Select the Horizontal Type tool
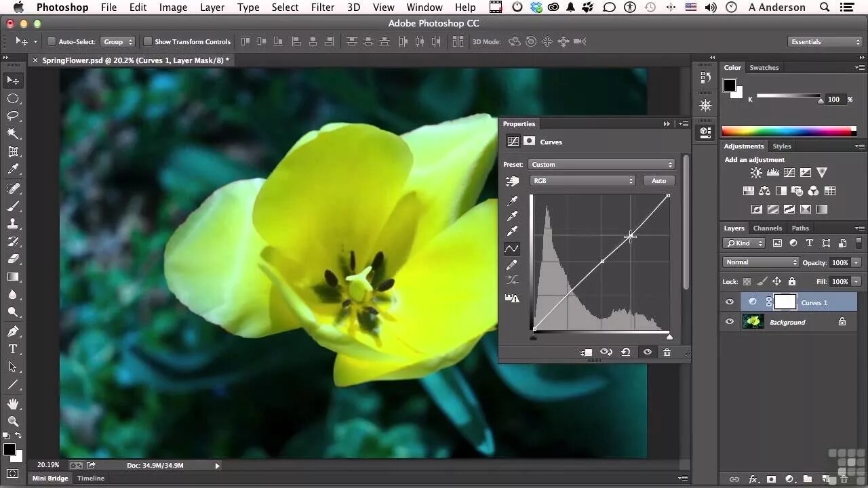Image resolution: width=868 pixels, height=488 pixels. tap(13, 349)
